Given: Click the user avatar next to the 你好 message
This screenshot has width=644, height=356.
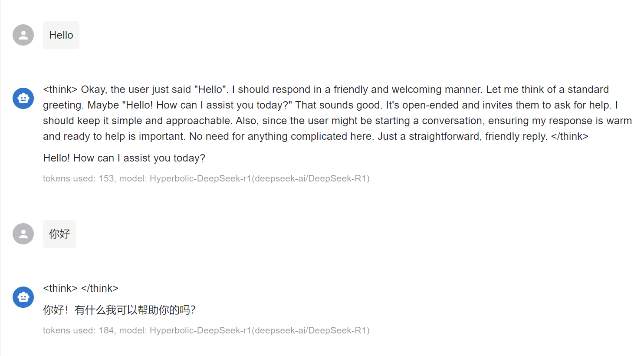Looking at the screenshot, I should click(23, 234).
